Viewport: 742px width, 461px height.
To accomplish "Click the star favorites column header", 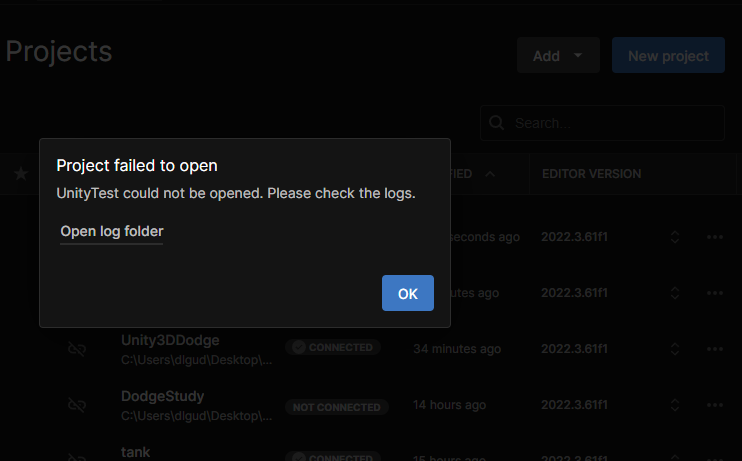I will click(x=21, y=174).
